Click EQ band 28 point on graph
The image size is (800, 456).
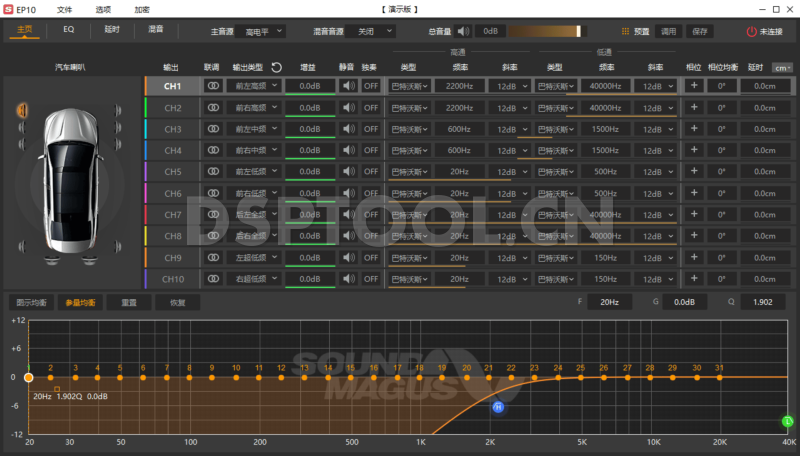(x=650, y=377)
